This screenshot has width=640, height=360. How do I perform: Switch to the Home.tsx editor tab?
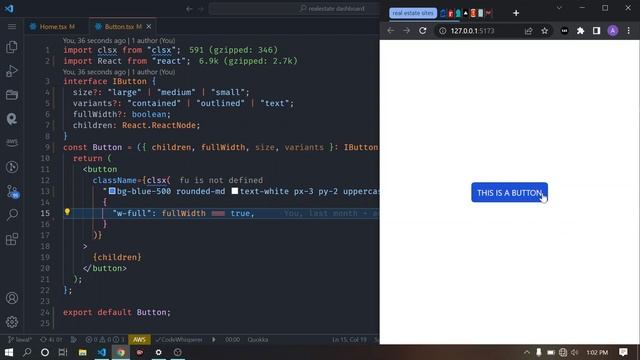point(57,27)
